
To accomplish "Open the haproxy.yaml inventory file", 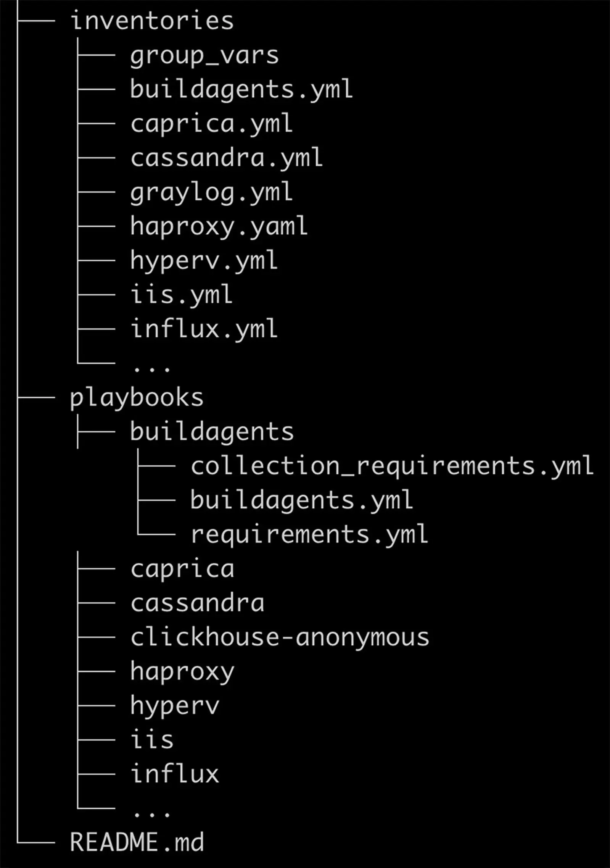I will pos(219,226).
